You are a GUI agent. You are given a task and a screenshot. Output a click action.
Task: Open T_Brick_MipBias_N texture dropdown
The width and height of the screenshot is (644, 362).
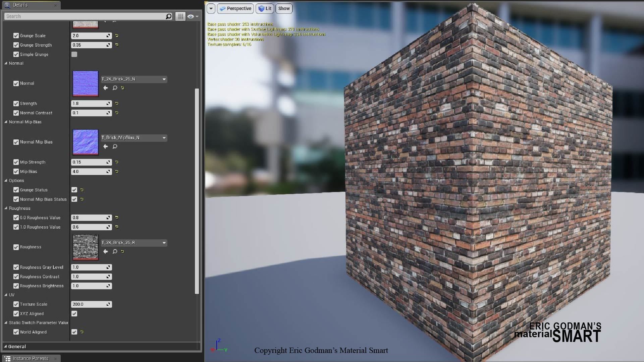point(134,138)
